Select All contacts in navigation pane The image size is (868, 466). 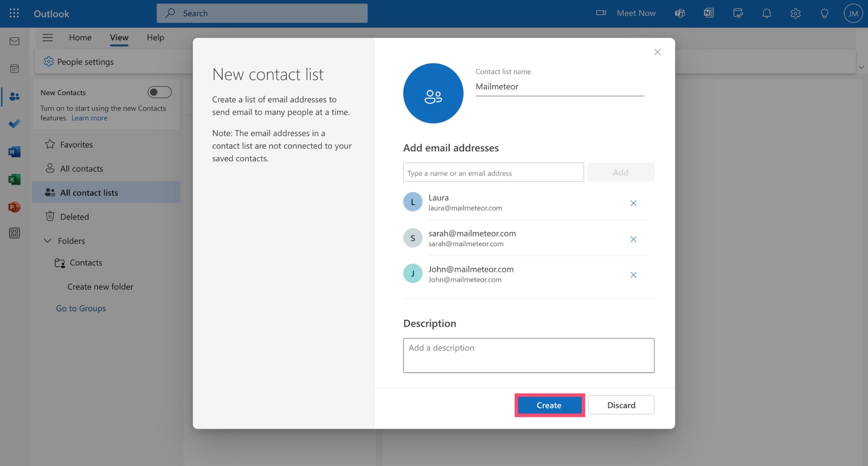pos(106,168)
